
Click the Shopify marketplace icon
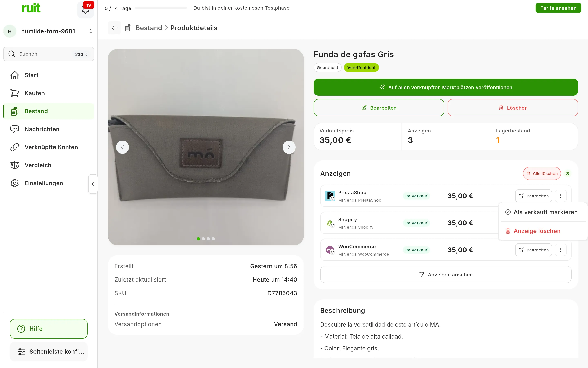pos(330,223)
